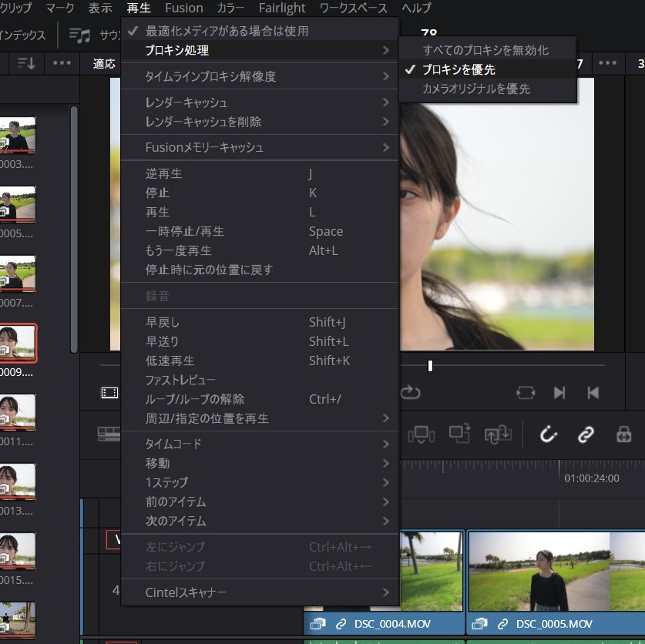645x644 pixels.
Task: Choose ファストレビュー menu entry
Action: click(260, 380)
